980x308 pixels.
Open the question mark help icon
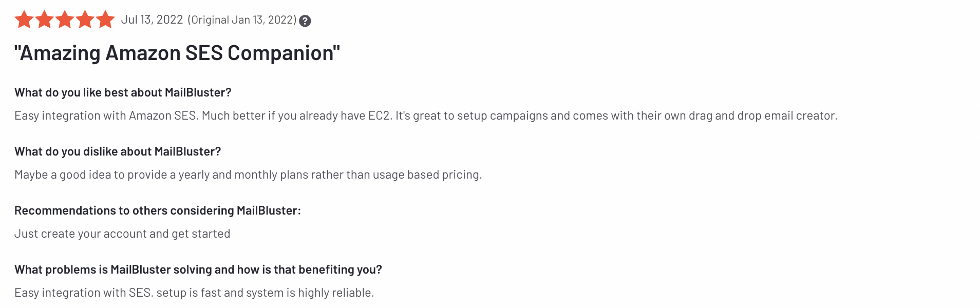pyautogui.click(x=305, y=21)
